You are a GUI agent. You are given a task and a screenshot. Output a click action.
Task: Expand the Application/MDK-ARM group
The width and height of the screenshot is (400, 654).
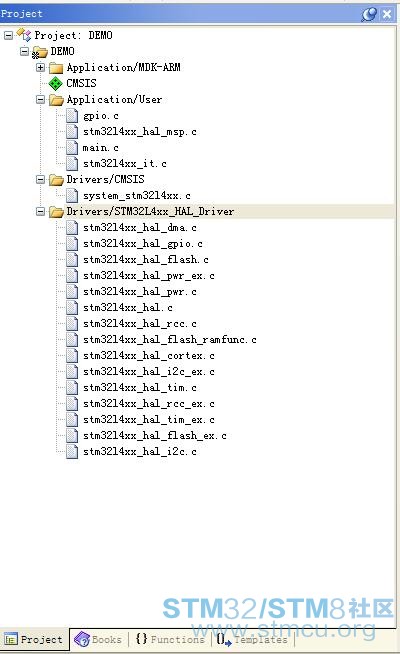click(x=40, y=67)
